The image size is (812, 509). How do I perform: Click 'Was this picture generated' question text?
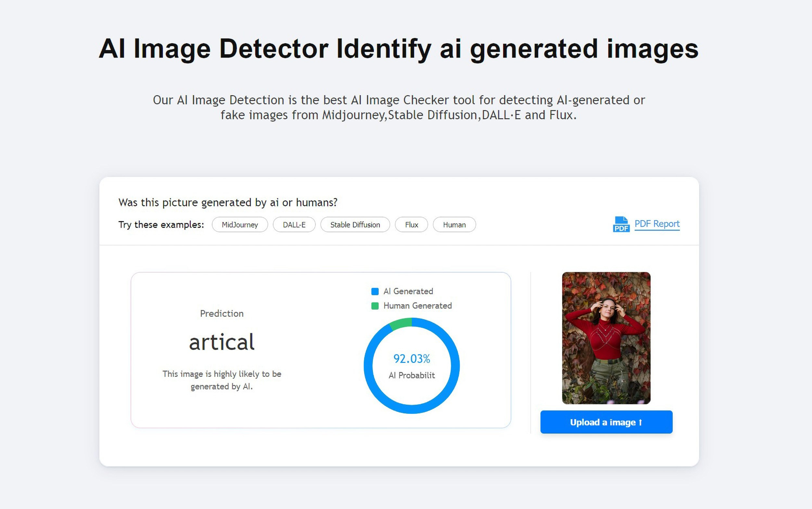tap(228, 203)
